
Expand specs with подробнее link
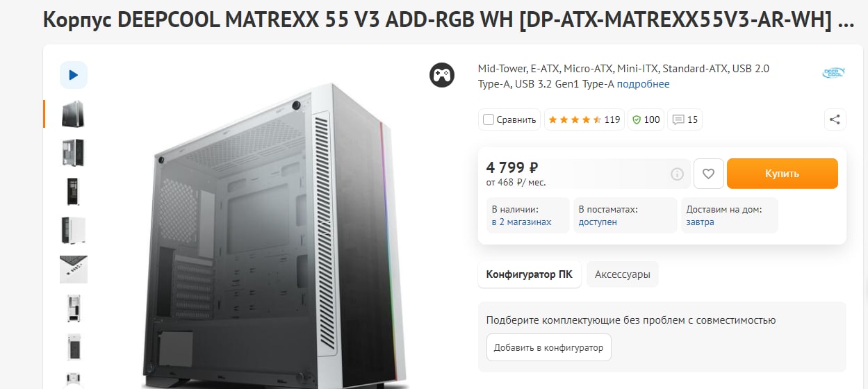pos(644,84)
